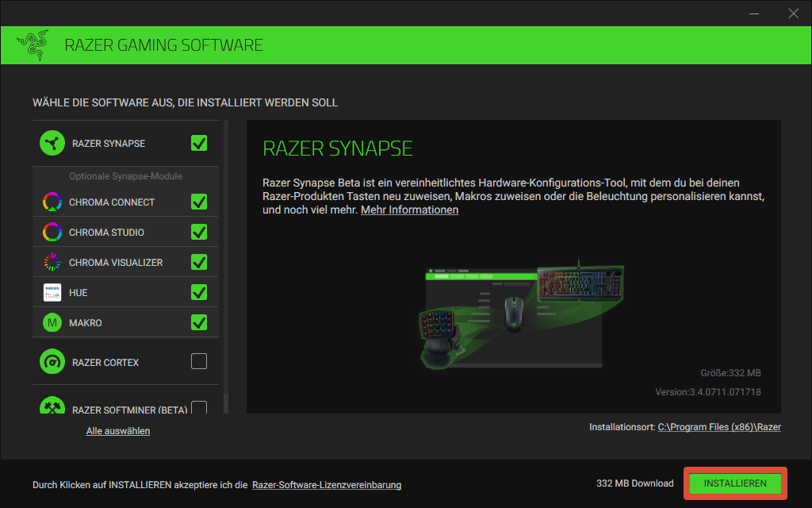Select the RAZER SOFTMINER (BETA) label
This screenshot has height=508, width=812.
click(130, 410)
